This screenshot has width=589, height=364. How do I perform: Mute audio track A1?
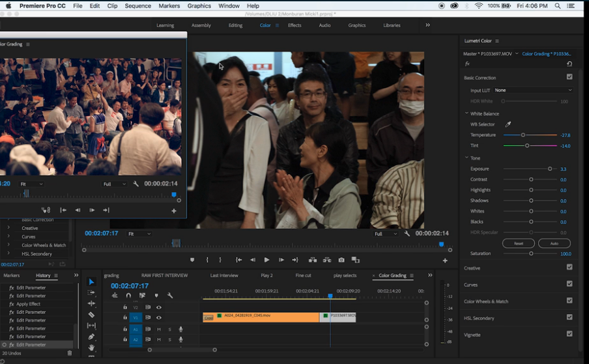click(x=159, y=329)
